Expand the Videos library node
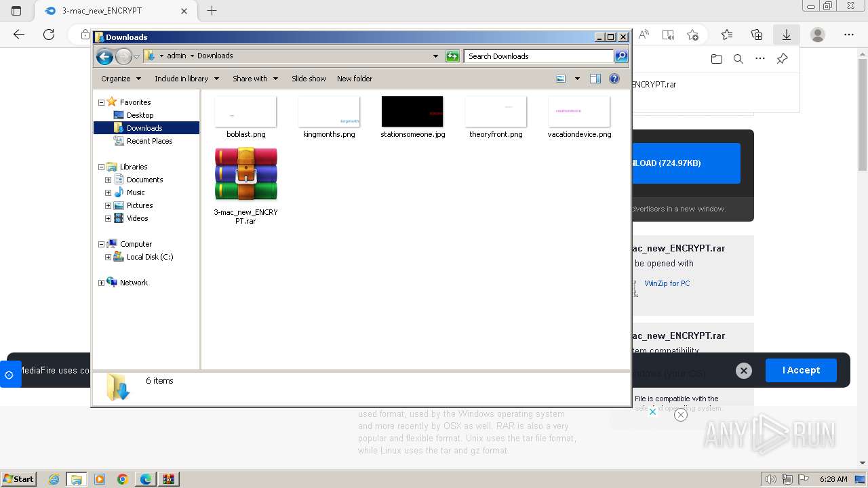This screenshot has width=868, height=488. coord(108,218)
